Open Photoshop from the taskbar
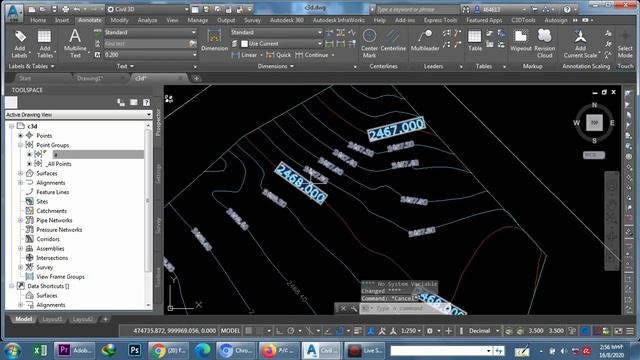 click(134, 350)
